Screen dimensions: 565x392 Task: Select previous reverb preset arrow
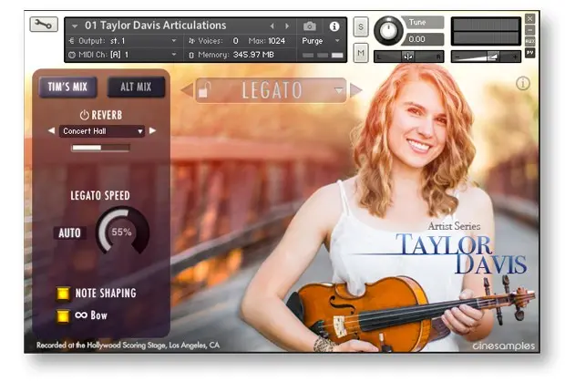pos(52,130)
